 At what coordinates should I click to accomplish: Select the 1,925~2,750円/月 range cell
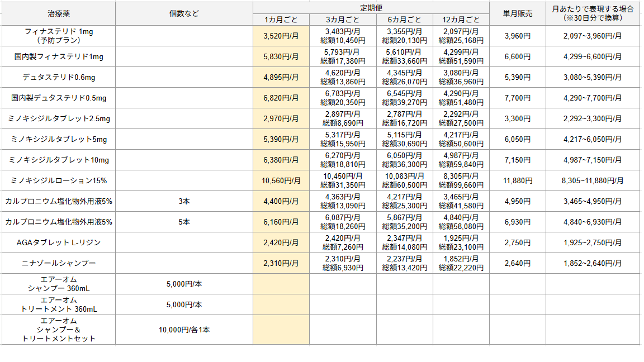(593, 242)
